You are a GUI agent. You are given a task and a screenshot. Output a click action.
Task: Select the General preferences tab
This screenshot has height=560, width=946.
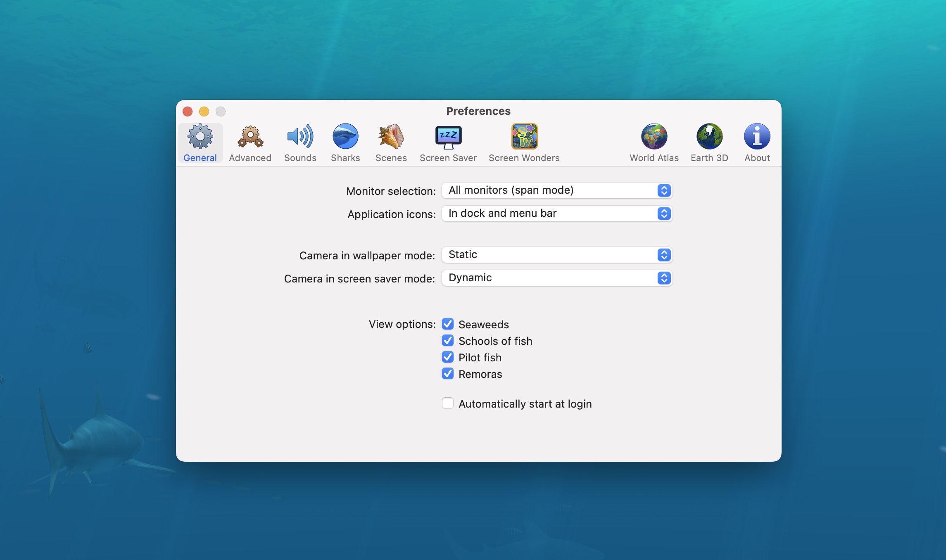coord(200,142)
